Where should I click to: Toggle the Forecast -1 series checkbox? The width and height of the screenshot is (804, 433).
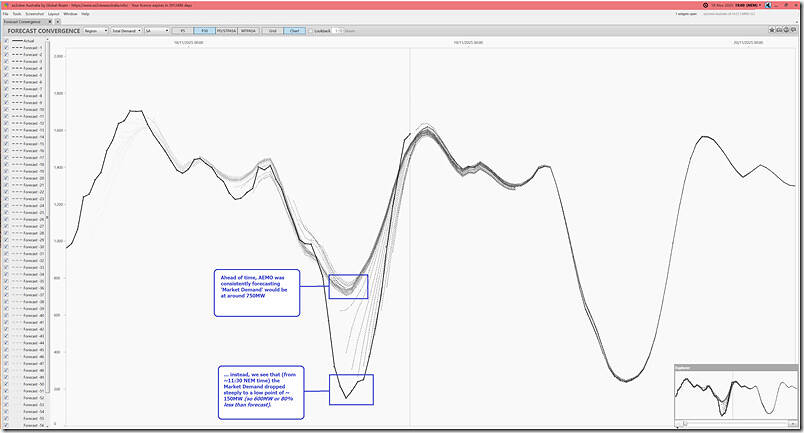click(6, 48)
